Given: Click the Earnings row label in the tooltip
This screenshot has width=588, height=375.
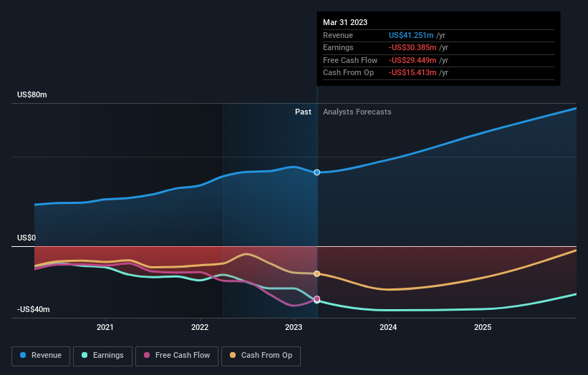Looking at the screenshot, I should click(x=338, y=47).
